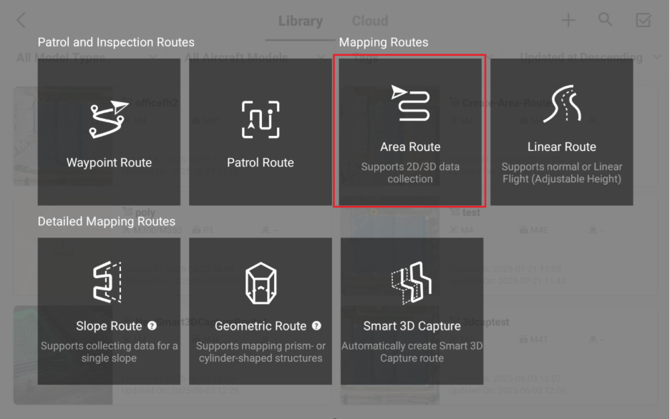
Task: Open the Area Route mapping option
Action: (x=410, y=132)
